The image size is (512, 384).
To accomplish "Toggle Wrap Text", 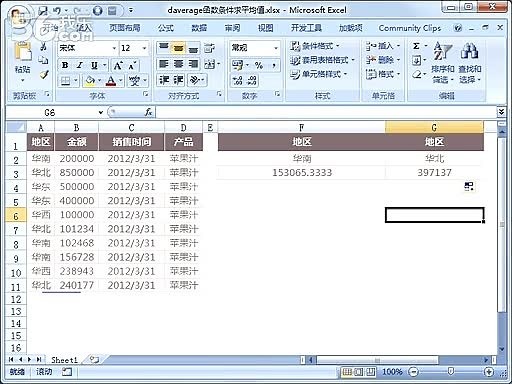I will click(209, 48).
